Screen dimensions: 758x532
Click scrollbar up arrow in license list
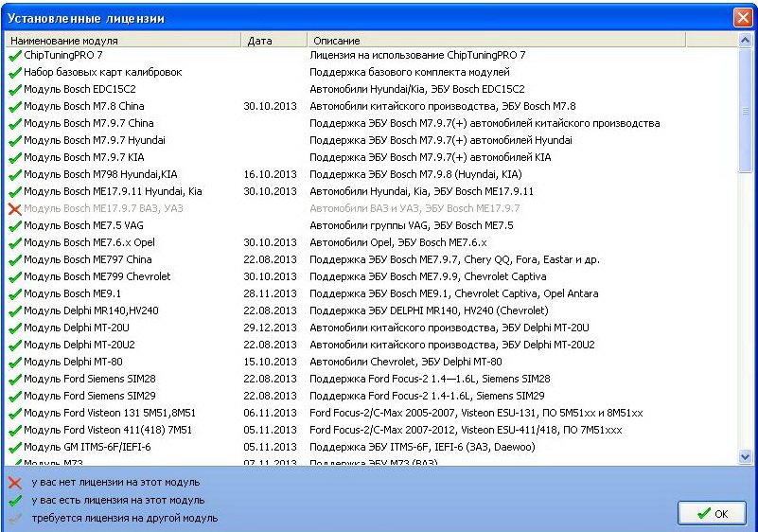point(745,41)
